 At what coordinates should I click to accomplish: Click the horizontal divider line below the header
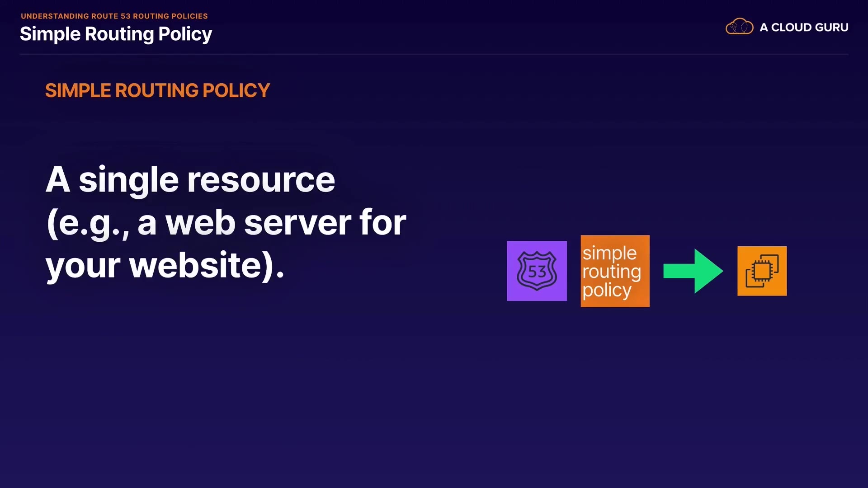point(434,54)
